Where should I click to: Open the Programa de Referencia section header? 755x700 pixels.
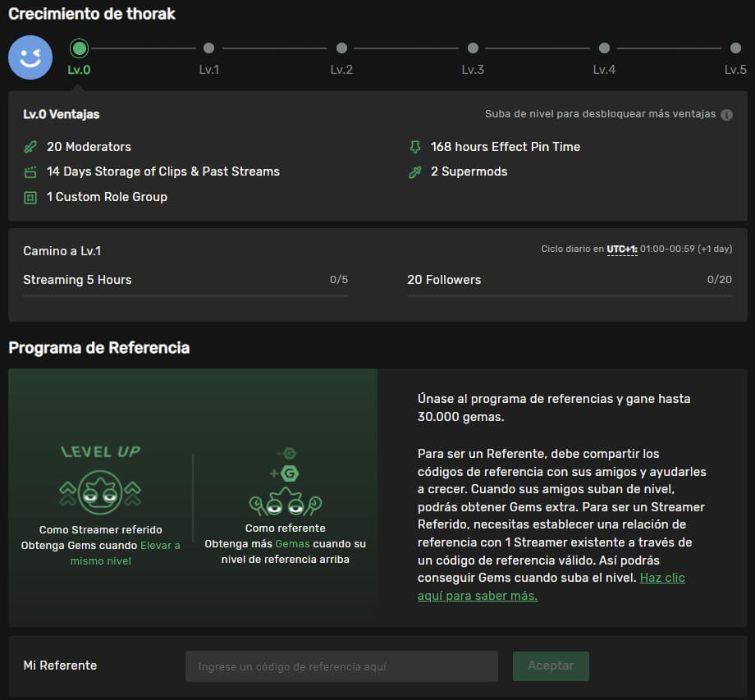point(98,348)
